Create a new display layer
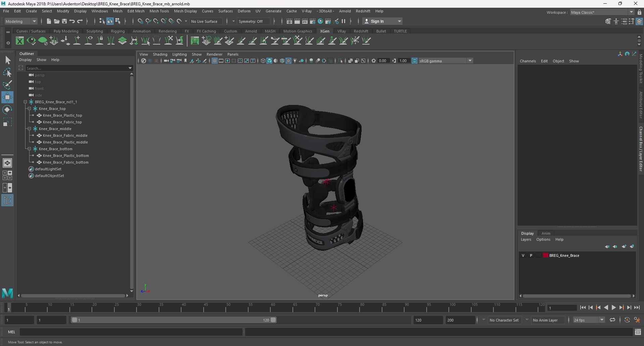The height and width of the screenshot is (346, 644). tap(624, 246)
